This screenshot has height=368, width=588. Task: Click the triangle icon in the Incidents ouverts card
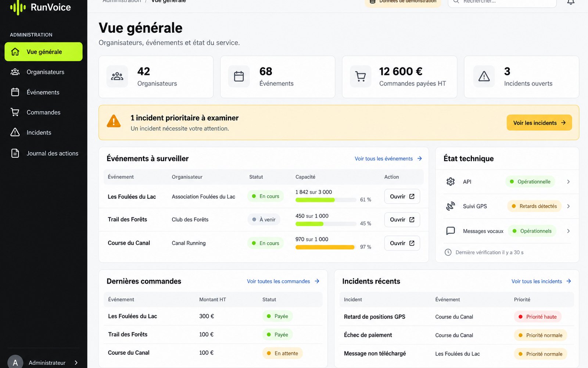tap(484, 77)
